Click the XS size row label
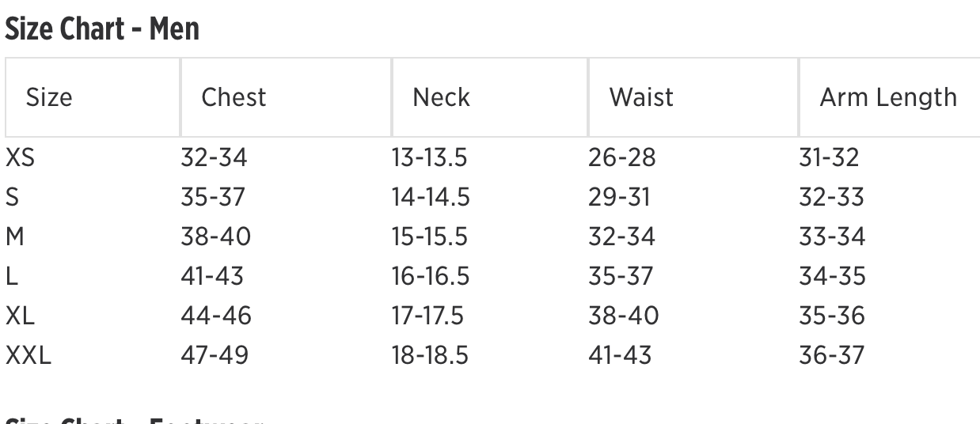The height and width of the screenshot is (424, 980). [21, 157]
